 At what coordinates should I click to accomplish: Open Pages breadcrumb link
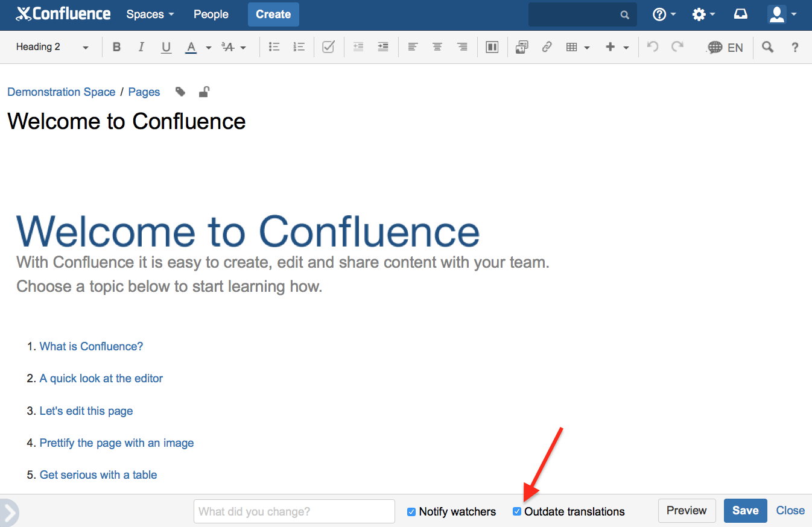click(144, 92)
